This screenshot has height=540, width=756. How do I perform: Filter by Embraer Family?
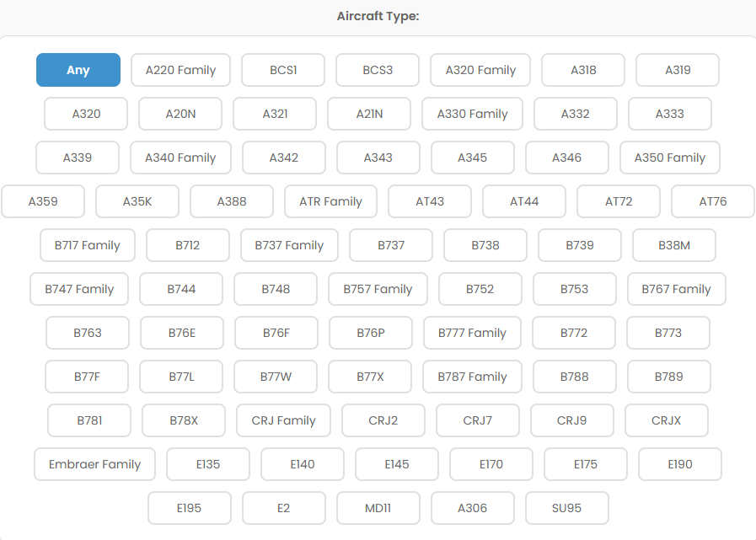click(94, 464)
